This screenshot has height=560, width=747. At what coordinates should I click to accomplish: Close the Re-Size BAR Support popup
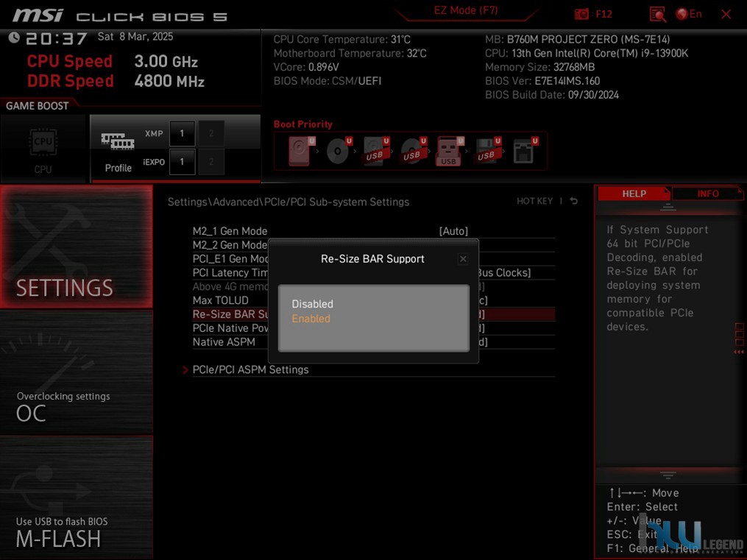[x=463, y=259]
